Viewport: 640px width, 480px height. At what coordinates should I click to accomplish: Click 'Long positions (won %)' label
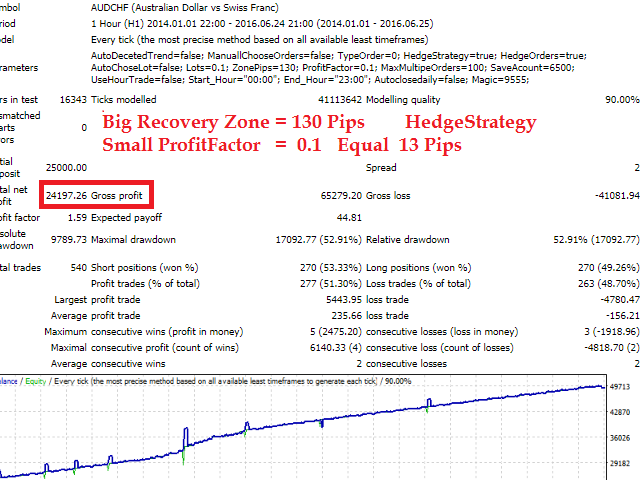(x=419, y=268)
